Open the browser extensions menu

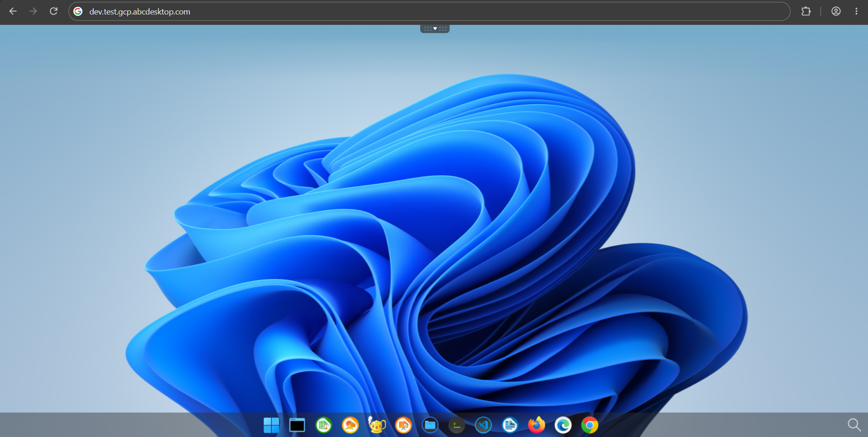(806, 11)
